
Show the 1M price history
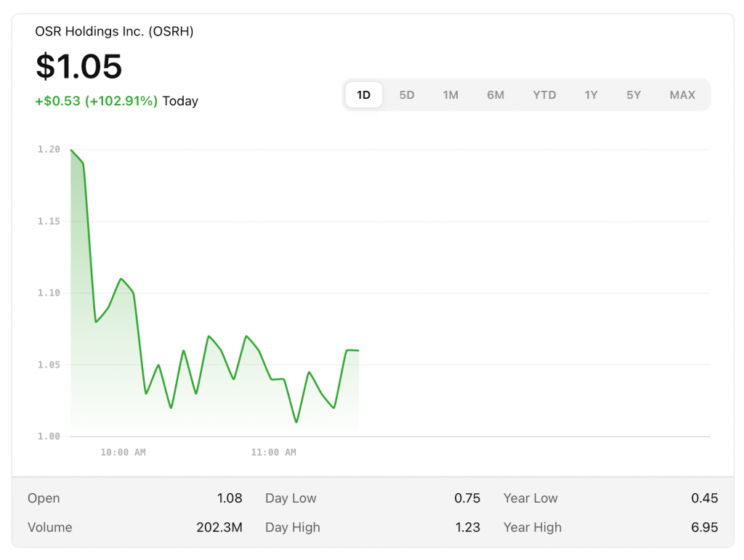450,95
